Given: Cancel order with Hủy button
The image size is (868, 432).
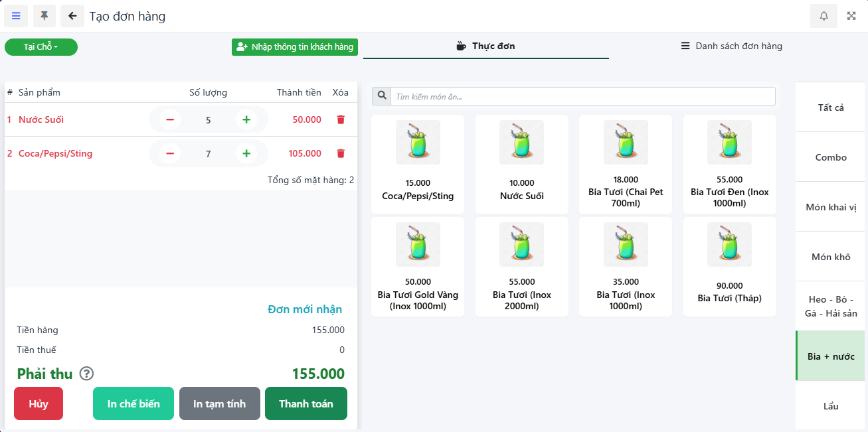Looking at the screenshot, I should click(x=39, y=403).
